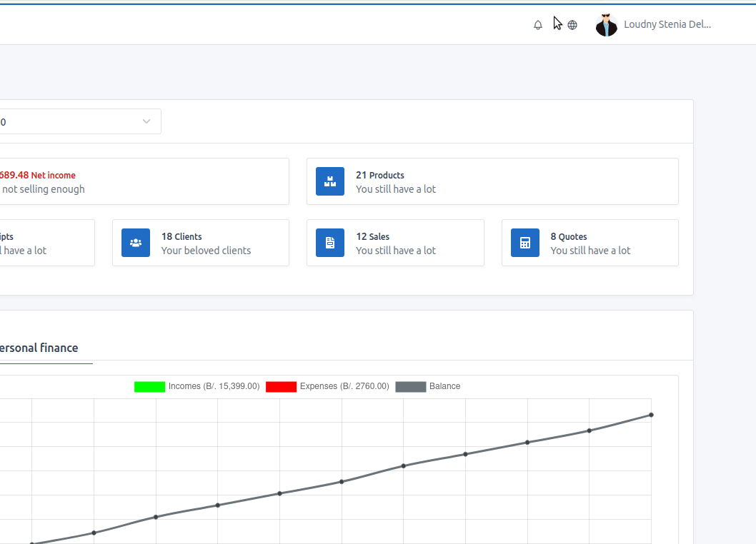Click the user profile avatar picture
This screenshot has height=544, width=756.
pos(607,25)
